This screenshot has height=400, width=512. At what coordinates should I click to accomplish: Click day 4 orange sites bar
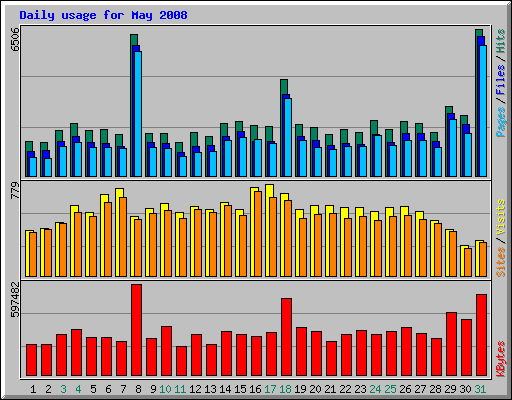pyautogui.click(x=78, y=245)
